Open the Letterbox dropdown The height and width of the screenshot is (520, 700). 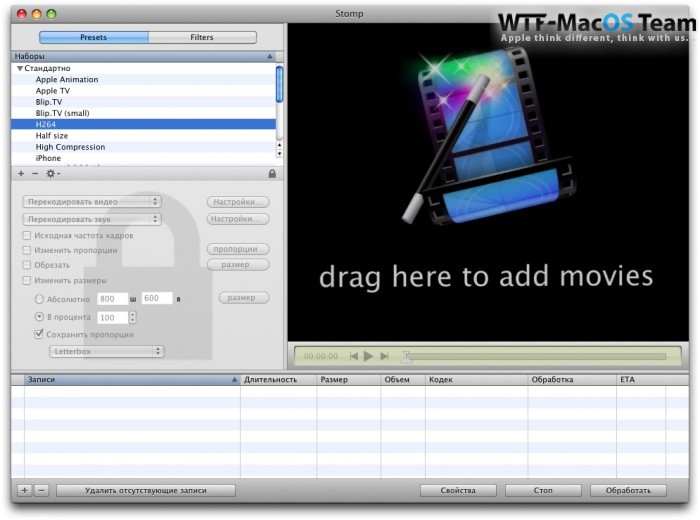click(x=107, y=351)
